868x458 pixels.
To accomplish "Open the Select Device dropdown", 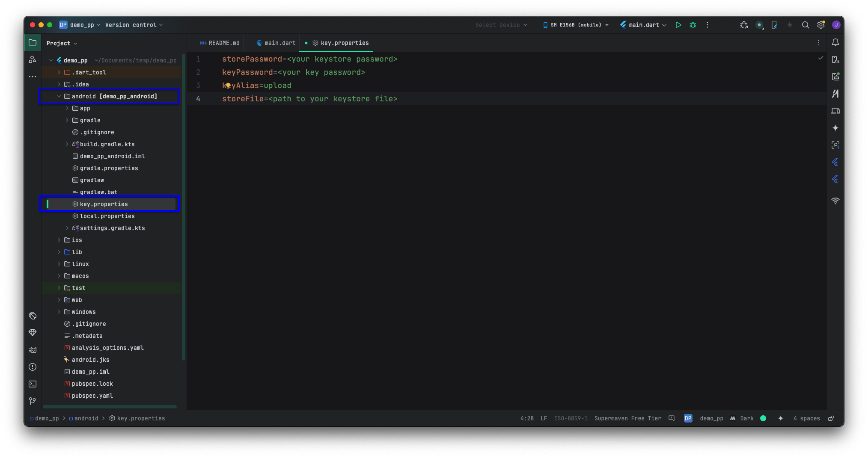I will click(501, 25).
